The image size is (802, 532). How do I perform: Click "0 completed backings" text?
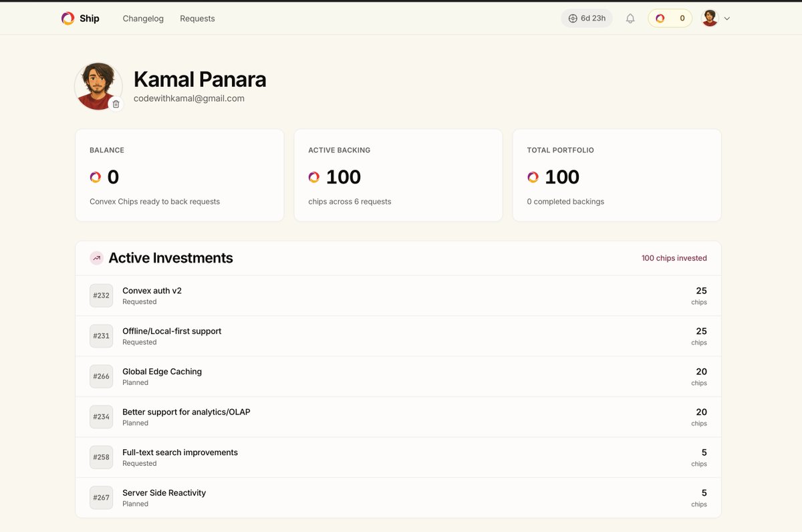[565, 201]
